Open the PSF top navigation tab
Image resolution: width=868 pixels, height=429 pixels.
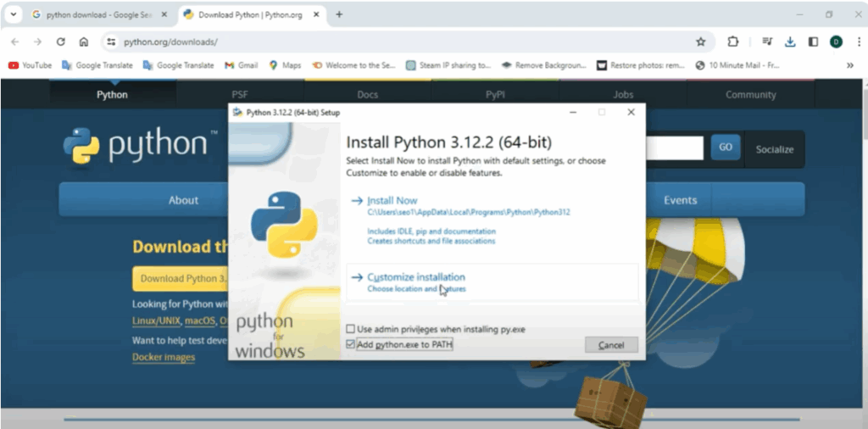[240, 95]
